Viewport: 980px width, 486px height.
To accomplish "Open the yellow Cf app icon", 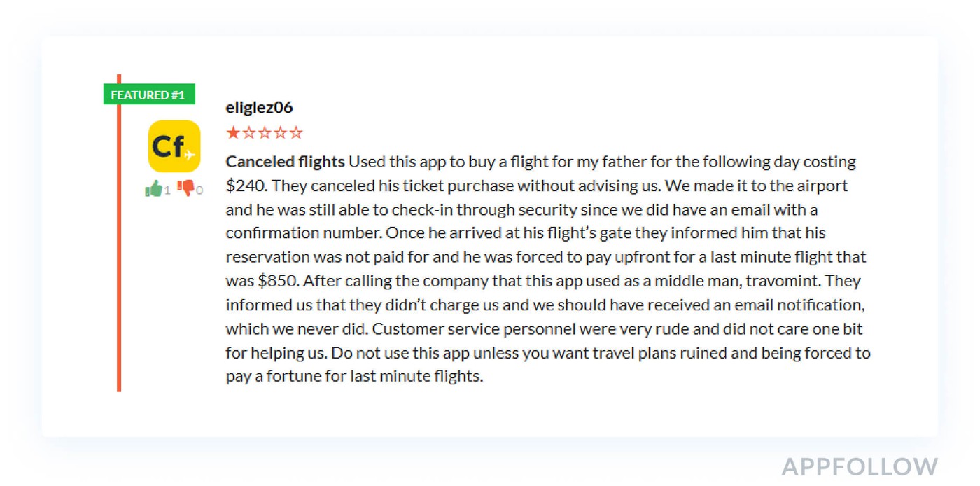I will pyautogui.click(x=174, y=146).
